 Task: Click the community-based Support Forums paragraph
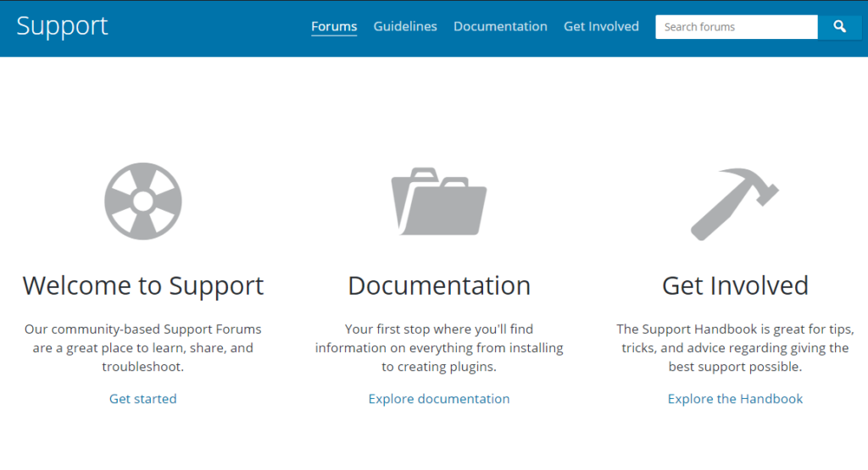coord(142,348)
